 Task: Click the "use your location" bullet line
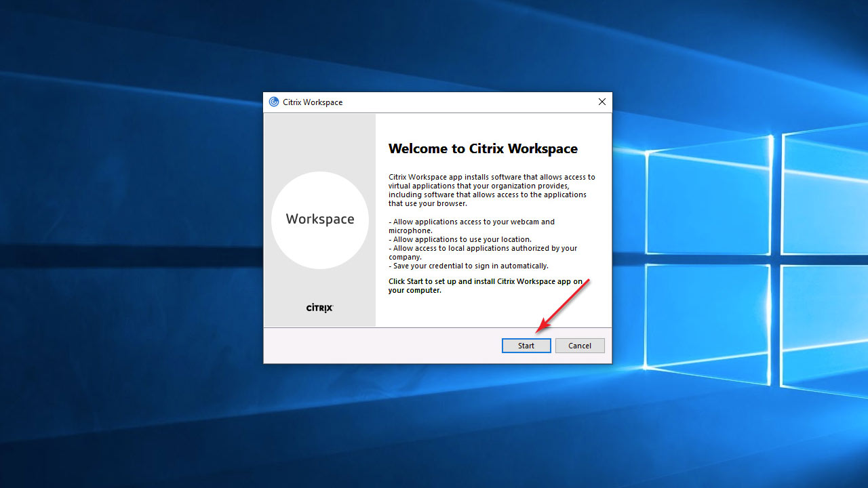point(461,239)
